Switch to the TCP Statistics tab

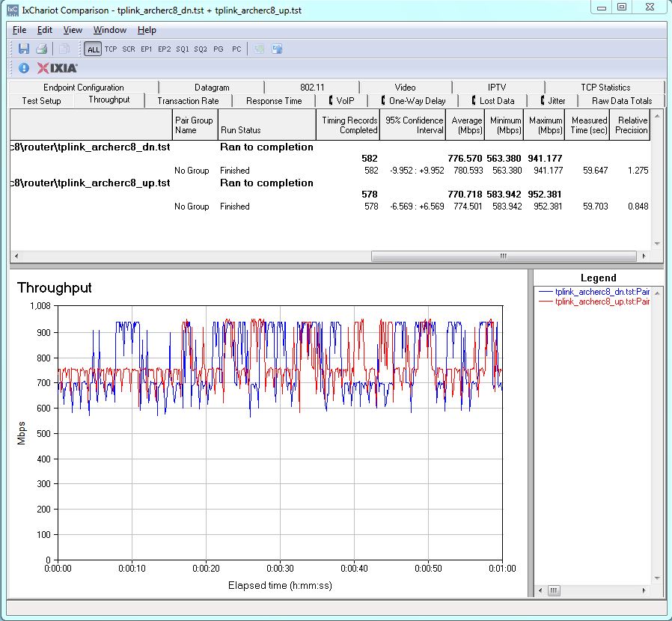pos(605,87)
